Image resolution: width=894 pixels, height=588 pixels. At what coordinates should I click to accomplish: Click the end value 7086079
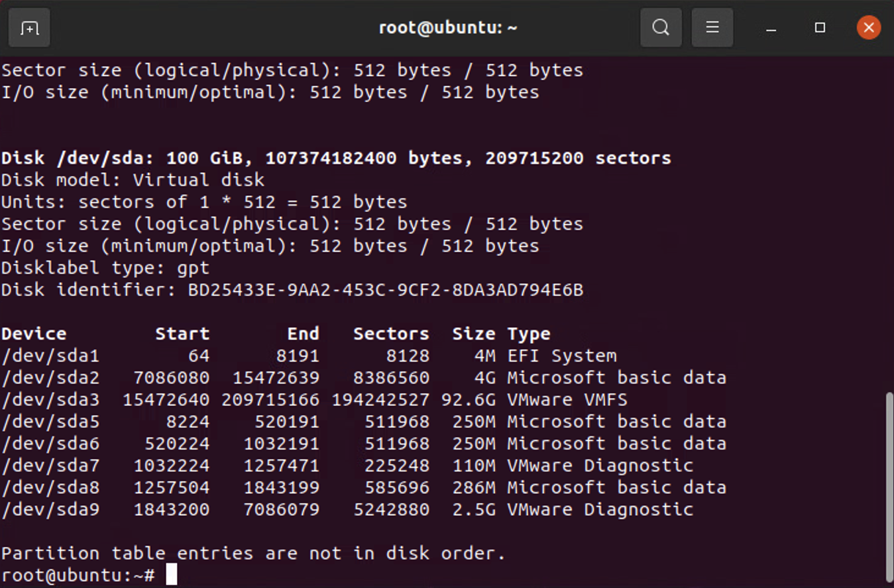[281, 509]
